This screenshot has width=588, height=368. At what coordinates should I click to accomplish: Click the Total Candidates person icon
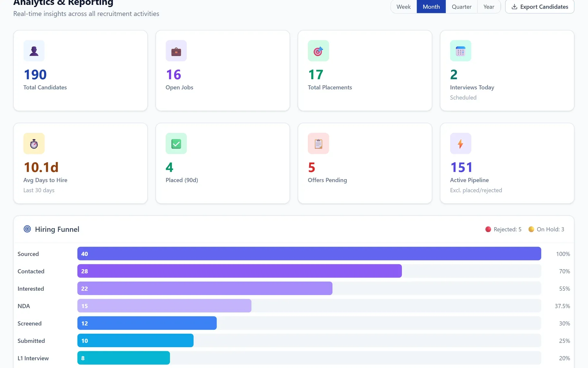tap(34, 51)
